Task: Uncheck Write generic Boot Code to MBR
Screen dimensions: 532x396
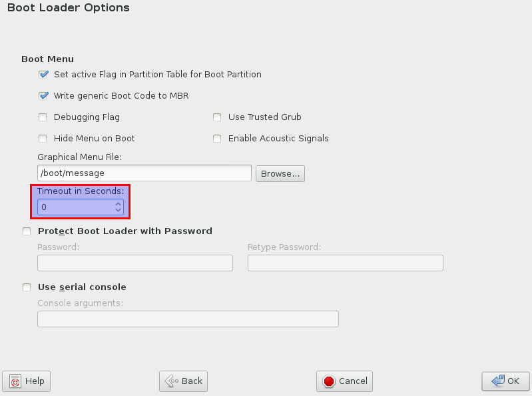Action: 44,96
